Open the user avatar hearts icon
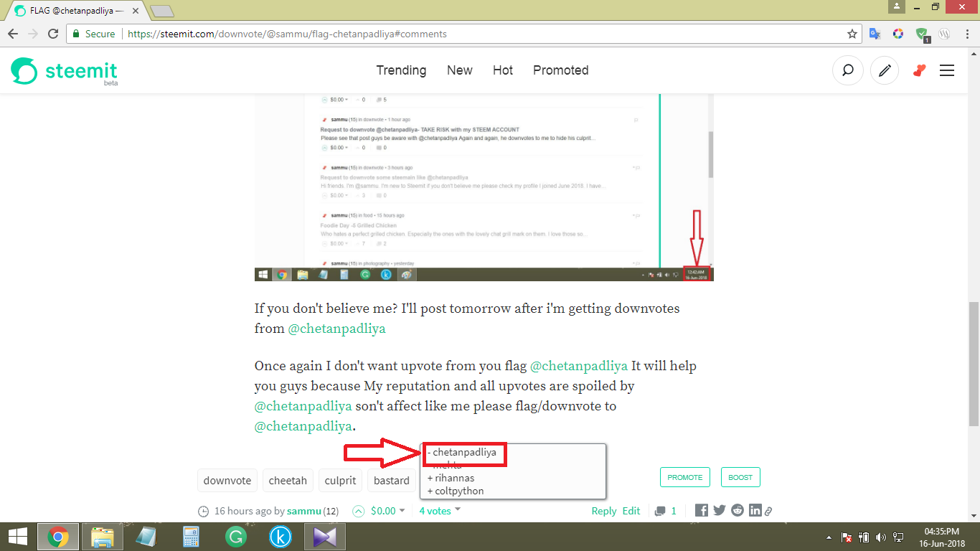 tap(919, 70)
